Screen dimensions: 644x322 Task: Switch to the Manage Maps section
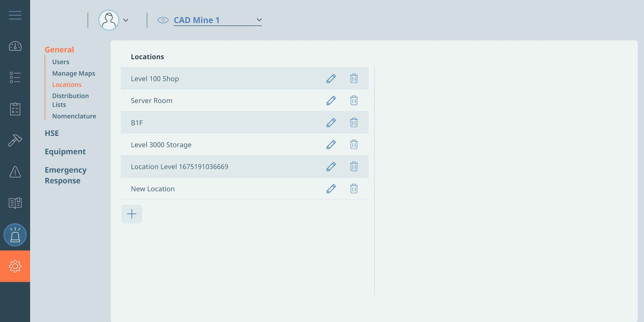pyautogui.click(x=73, y=73)
